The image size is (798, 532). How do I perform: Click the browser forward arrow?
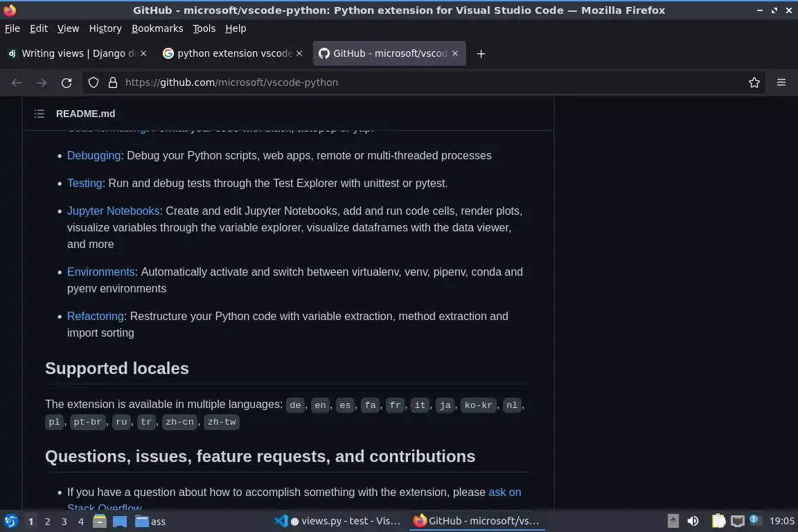pos(42,82)
